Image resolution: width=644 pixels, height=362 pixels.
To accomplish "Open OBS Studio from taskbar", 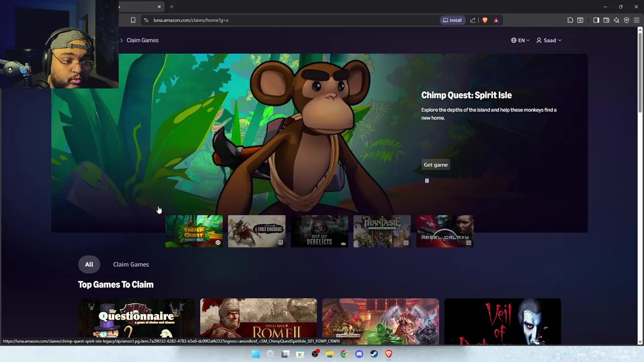I will pos(315,354).
